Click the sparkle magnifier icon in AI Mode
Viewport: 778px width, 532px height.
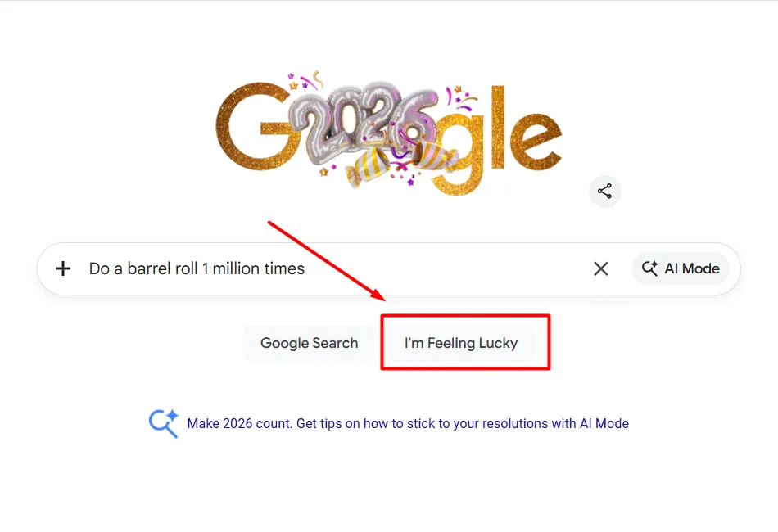pos(650,268)
